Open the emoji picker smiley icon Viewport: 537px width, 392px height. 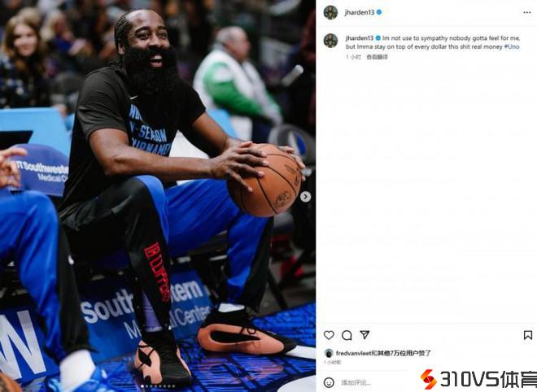(329, 382)
